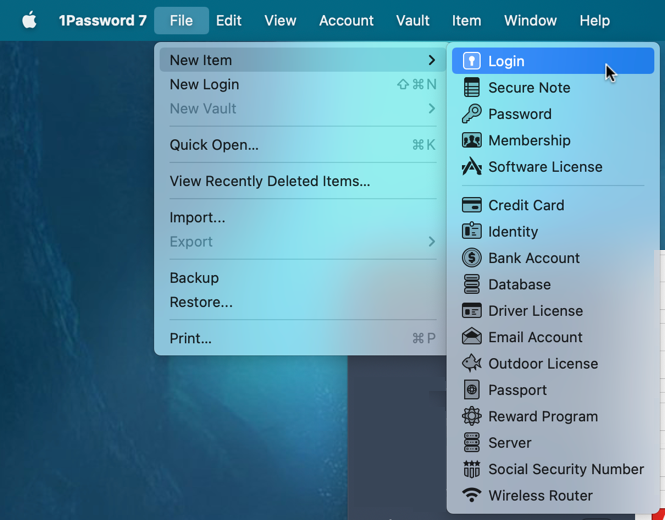Click the Server rack icon
Viewport: 665px width, 520px height.
pyautogui.click(x=471, y=442)
